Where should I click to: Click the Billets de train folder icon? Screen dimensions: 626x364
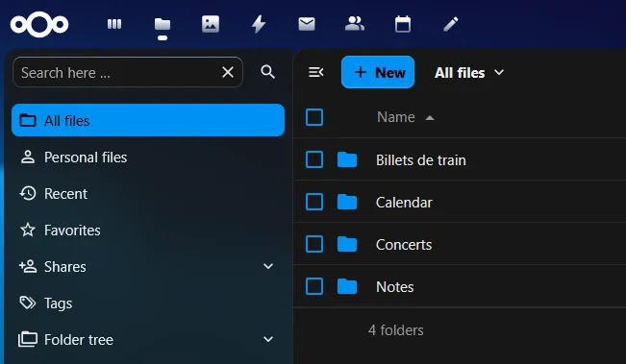pos(347,159)
